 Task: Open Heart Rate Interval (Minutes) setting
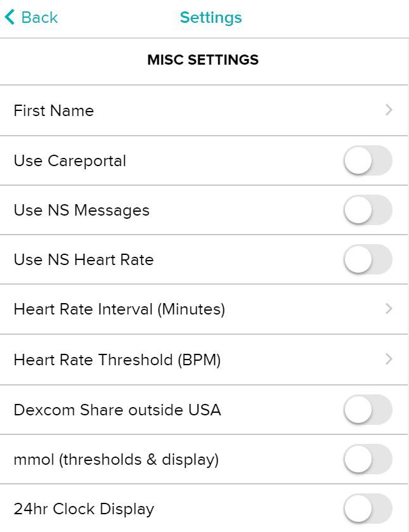tap(204, 309)
